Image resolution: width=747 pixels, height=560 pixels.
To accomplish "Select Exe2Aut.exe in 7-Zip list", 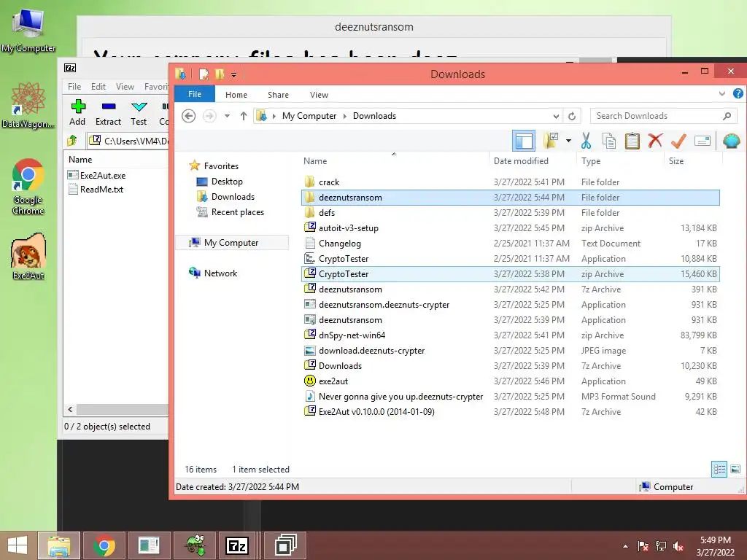I will pyautogui.click(x=97, y=175).
